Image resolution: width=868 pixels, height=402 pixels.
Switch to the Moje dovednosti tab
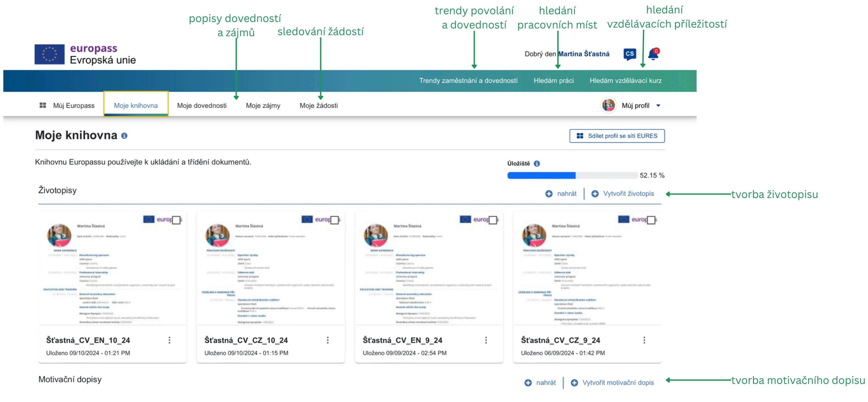202,106
